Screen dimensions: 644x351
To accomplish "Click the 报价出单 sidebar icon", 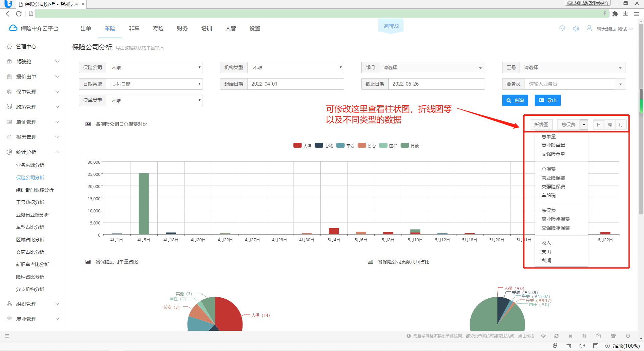I will click(9, 77).
